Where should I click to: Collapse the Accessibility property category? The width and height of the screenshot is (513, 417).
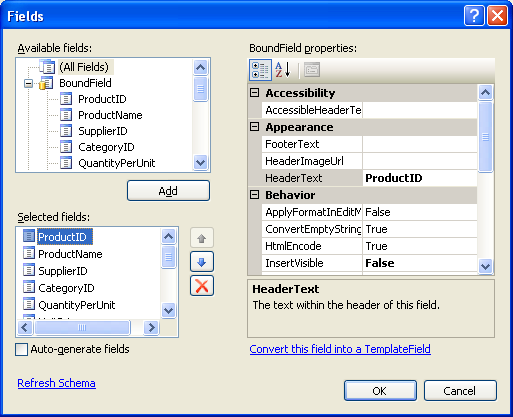(255, 93)
